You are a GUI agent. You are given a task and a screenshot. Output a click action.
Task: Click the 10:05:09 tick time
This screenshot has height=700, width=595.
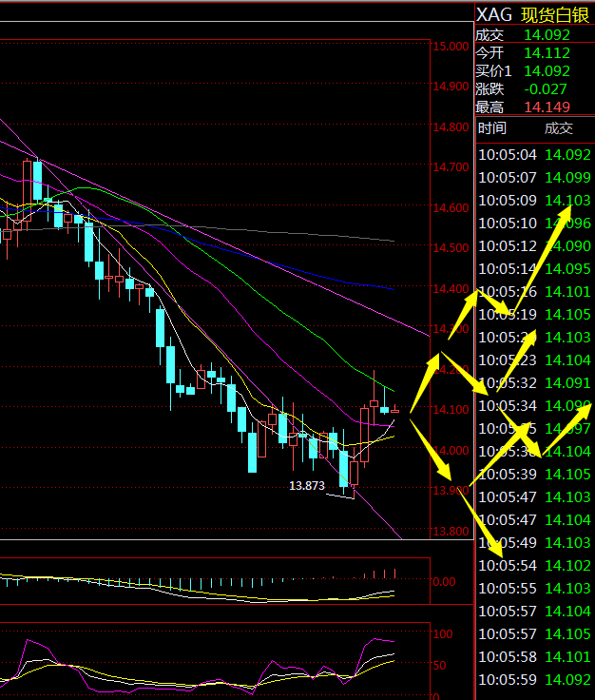(508, 201)
